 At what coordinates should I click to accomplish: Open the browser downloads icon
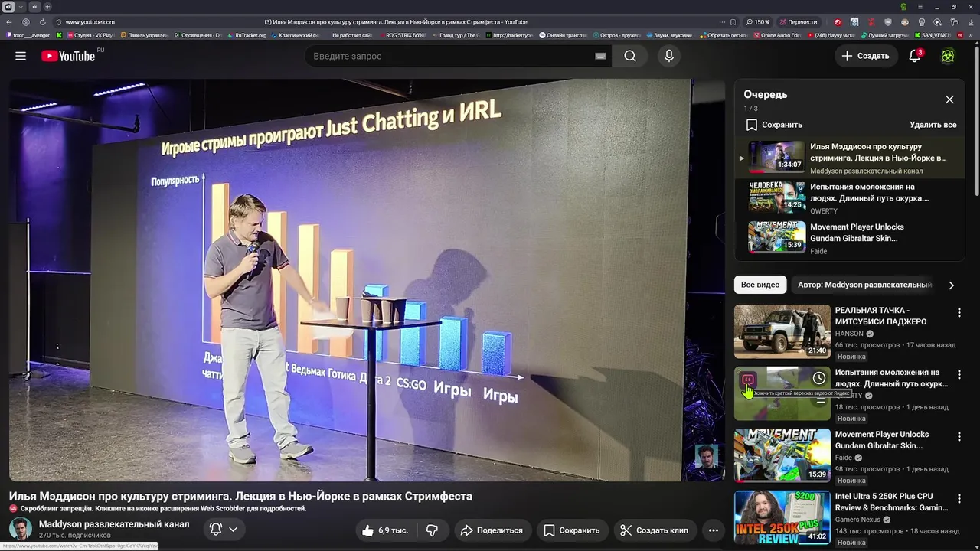tap(972, 22)
